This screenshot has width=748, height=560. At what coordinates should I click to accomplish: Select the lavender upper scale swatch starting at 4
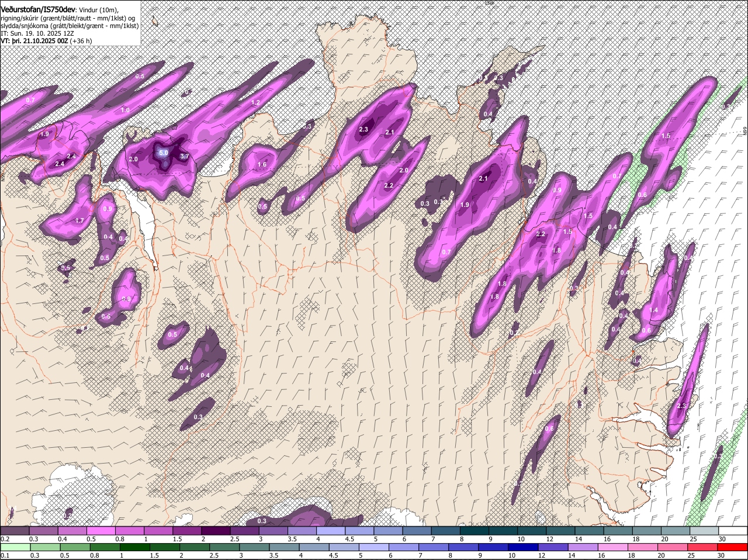(330, 530)
